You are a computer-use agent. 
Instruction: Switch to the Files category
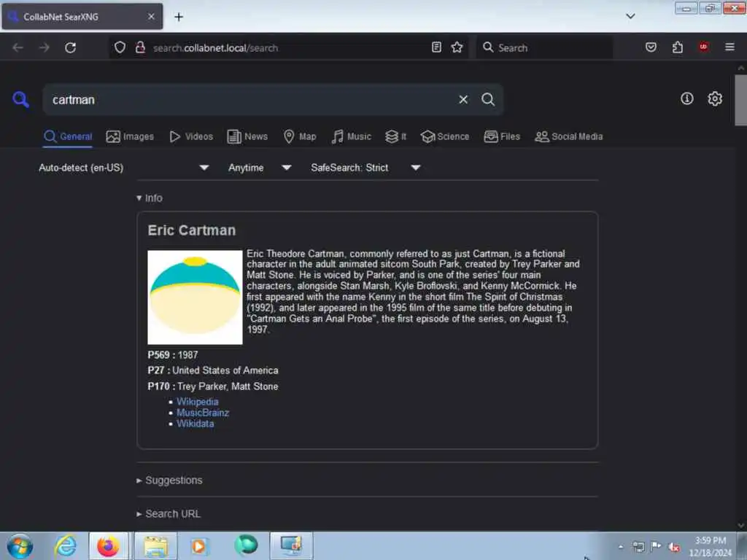point(502,136)
